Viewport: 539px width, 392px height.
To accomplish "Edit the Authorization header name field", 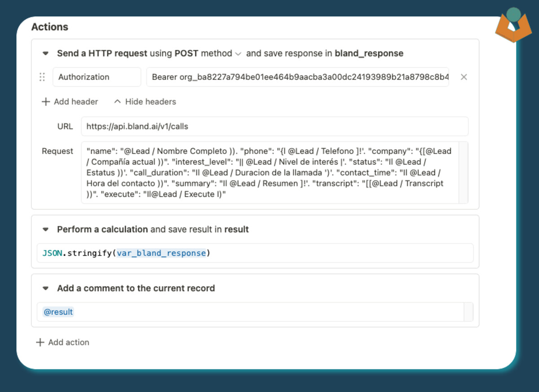I will (97, 77).
